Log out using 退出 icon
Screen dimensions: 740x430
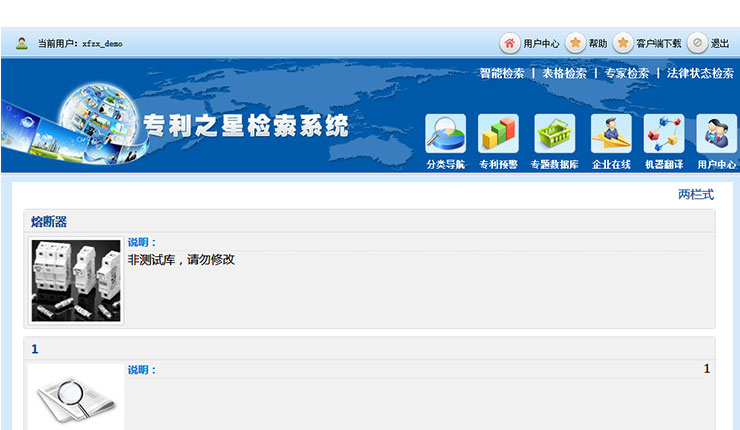pyautogui.click(x=697, y=43)
